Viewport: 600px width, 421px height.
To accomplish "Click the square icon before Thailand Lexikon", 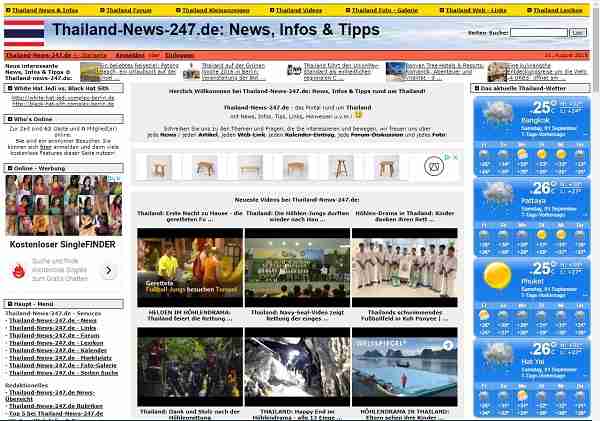I will coord(530,10).
